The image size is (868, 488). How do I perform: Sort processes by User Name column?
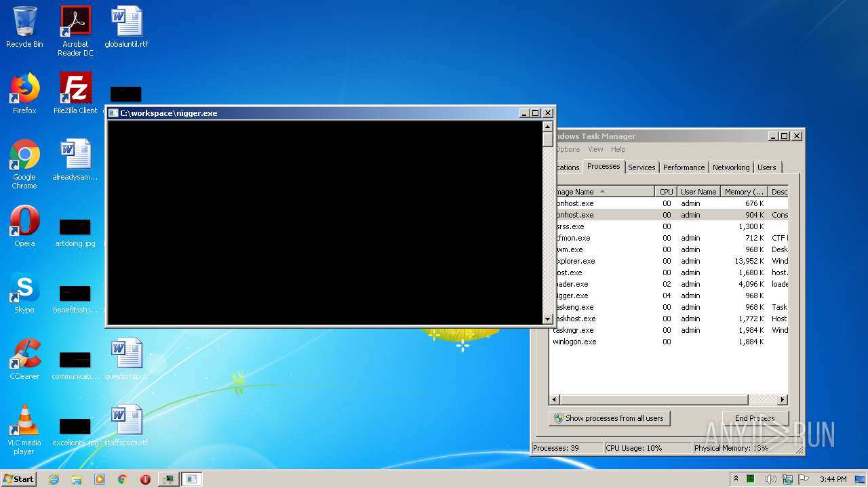698,192
